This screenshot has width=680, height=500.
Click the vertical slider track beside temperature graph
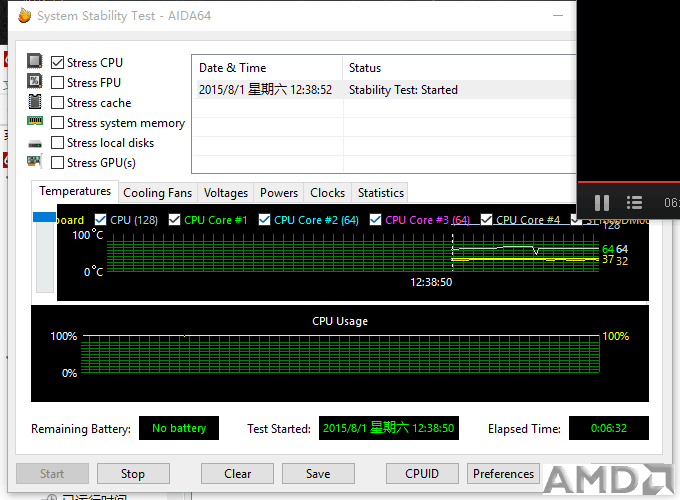45,257
